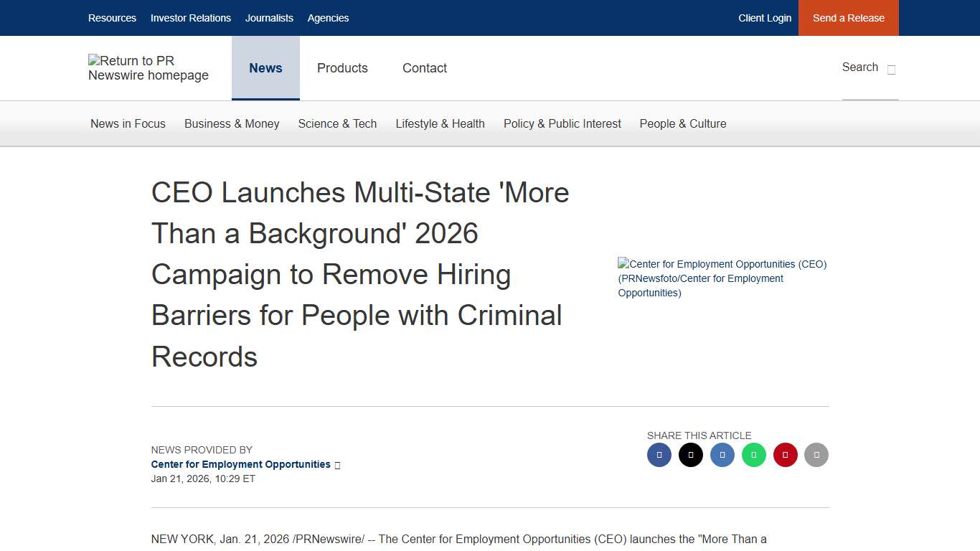Open the Search icon

890,68
